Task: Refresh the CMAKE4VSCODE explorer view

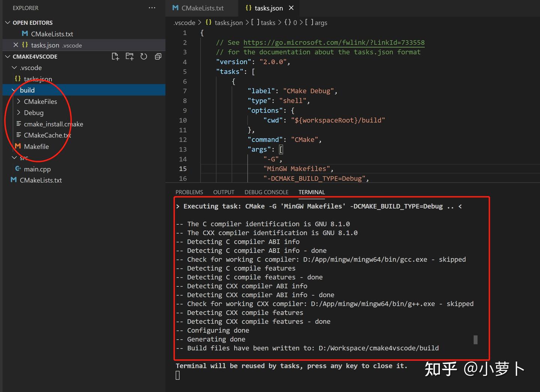Action: coord(144,56)
